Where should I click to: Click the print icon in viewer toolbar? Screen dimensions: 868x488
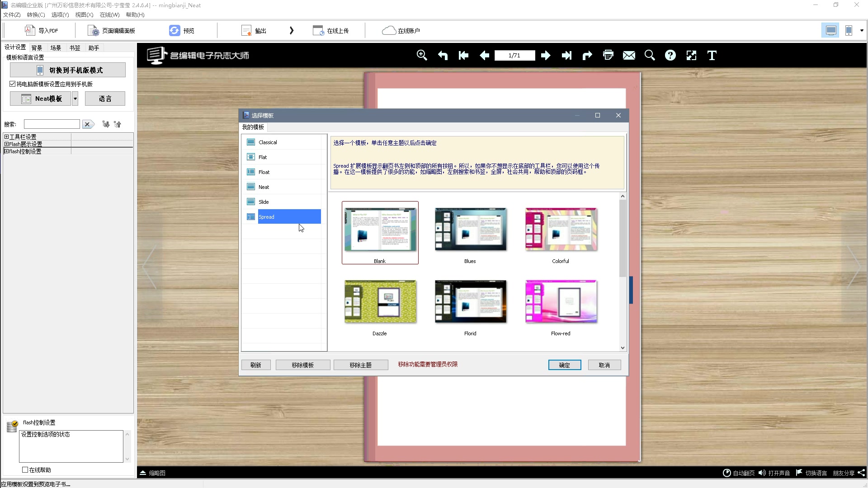[x=608, y=55]
